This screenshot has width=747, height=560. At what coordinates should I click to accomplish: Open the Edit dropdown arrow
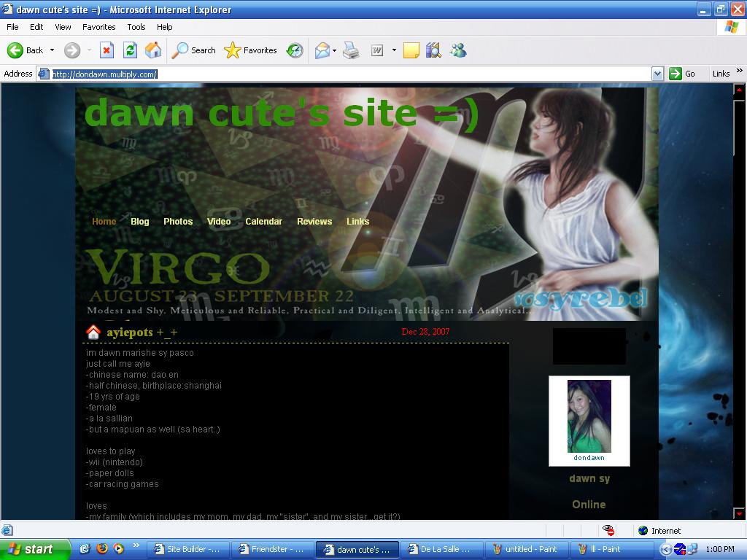[x=394, y=50]
